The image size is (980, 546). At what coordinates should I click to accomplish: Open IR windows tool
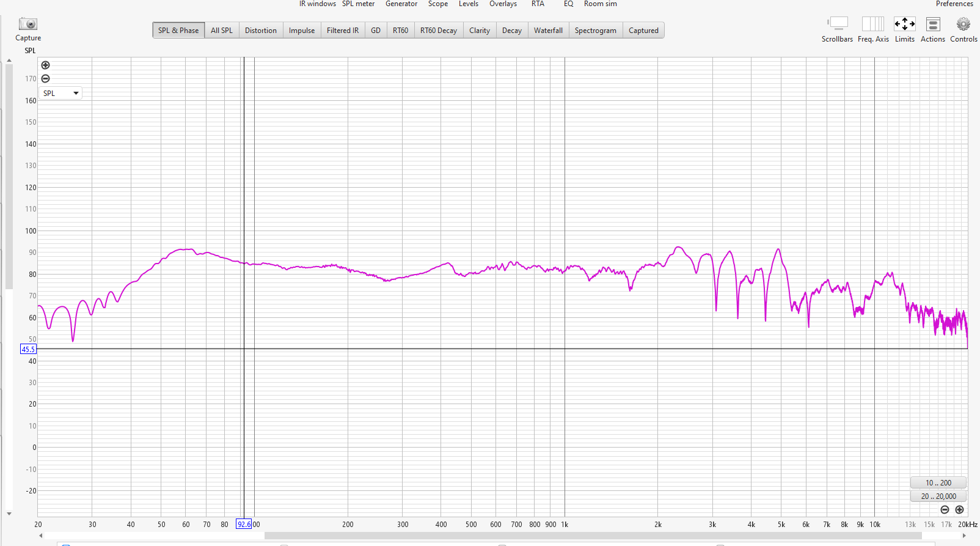(318, 4)
